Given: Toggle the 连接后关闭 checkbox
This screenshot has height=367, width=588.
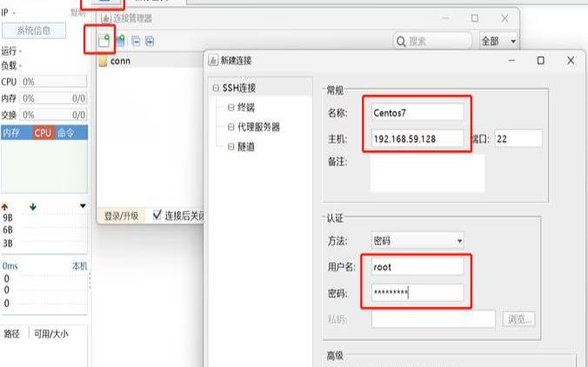Looking at the screenshot, I should coord(157,215).
